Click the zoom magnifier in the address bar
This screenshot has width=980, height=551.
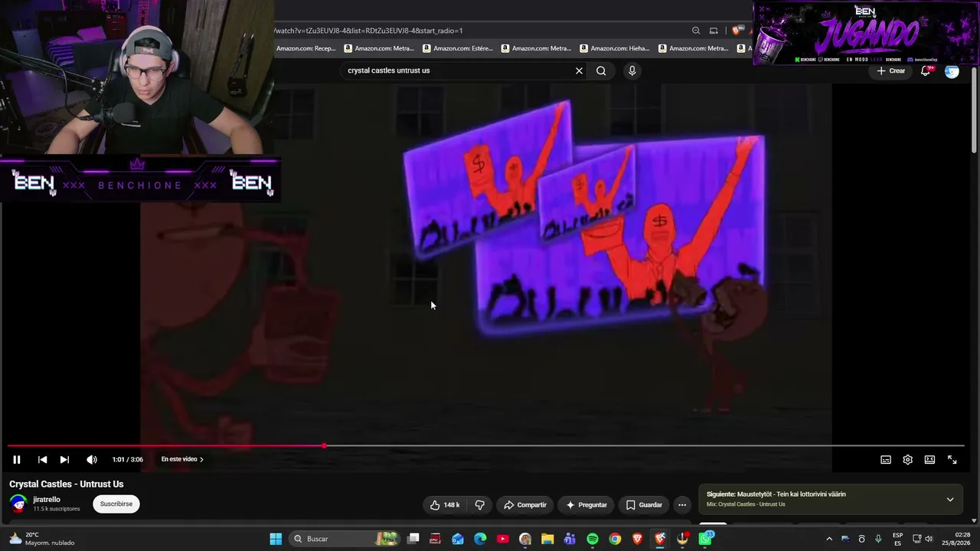pyautogui.click(x=696, y=31)
